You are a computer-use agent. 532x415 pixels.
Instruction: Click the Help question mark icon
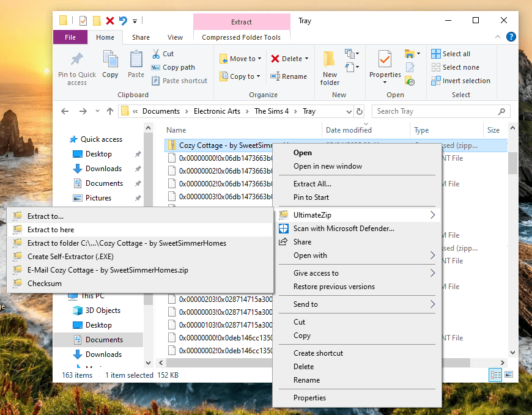511,37
